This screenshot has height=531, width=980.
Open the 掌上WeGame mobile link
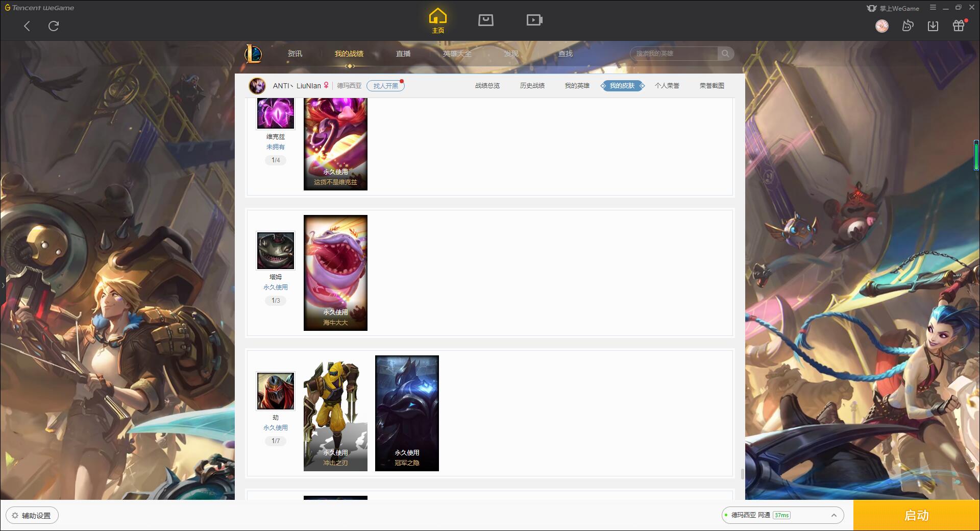pos(893,8)
